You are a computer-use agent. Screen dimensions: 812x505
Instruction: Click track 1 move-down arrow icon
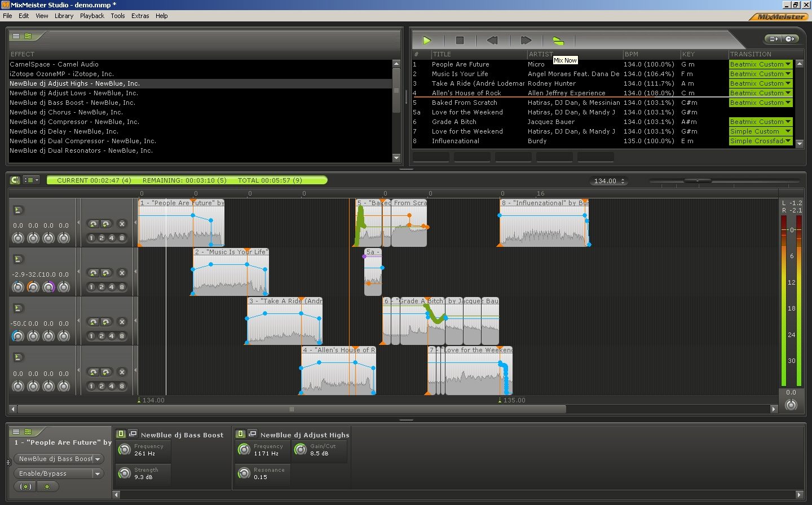[105, 224]
